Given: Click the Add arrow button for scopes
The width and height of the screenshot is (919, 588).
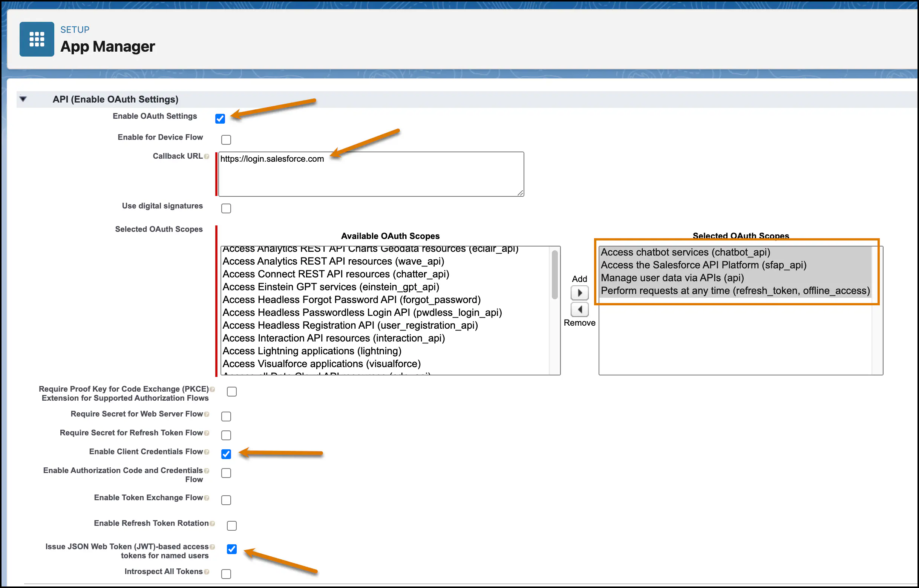Looking at the screenshot, I should click(x=579, y=293).
